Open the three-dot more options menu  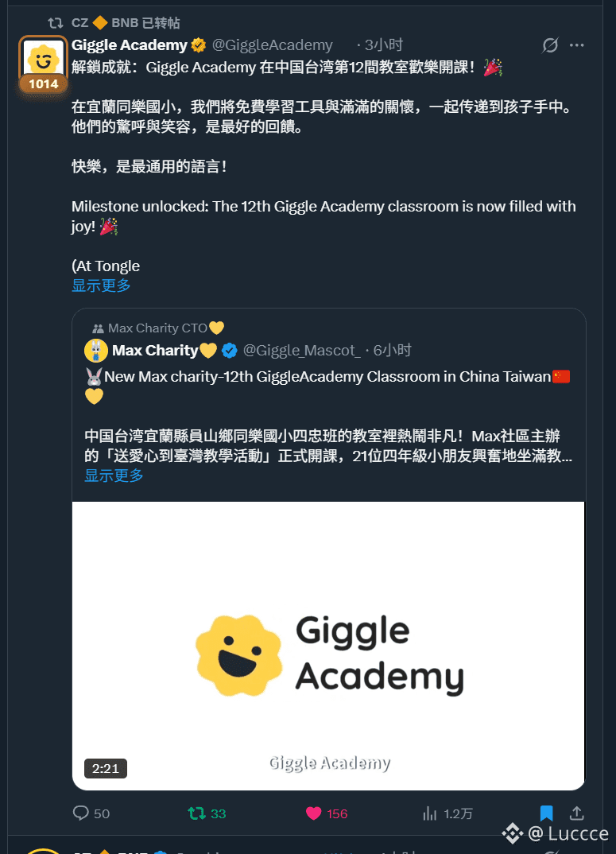(577, 45)
